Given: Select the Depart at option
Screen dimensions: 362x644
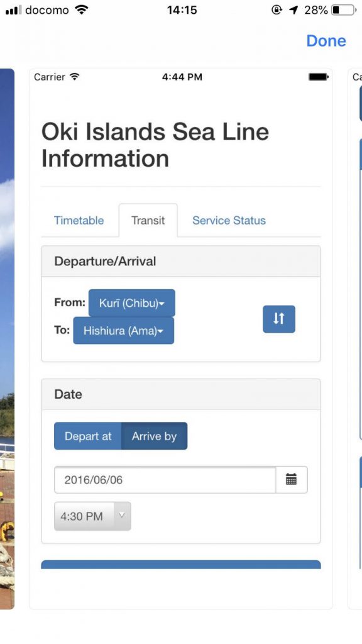Looking at the screenshot, I should tap(88, 436).
